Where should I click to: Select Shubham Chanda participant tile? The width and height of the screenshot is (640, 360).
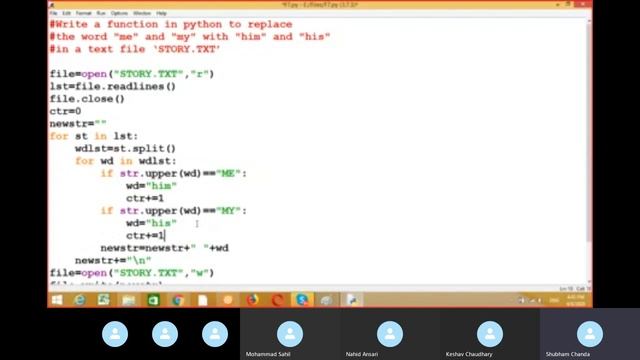pos(590,334)
